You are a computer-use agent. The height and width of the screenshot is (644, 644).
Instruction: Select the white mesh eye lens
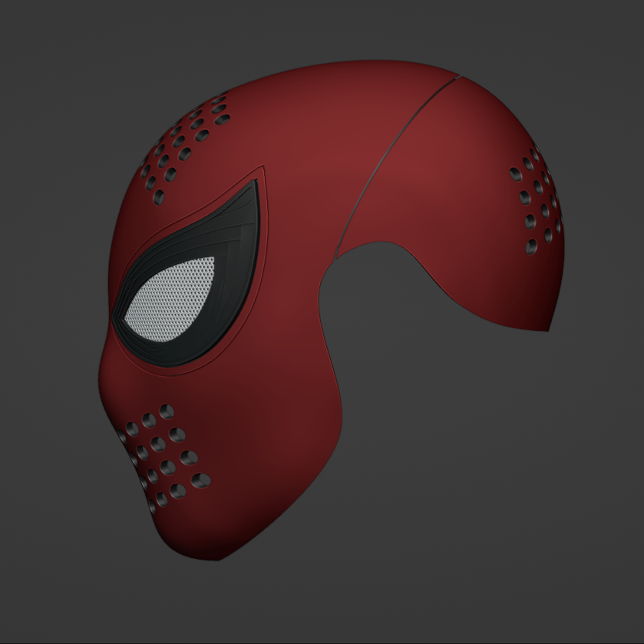click(x=170, y=300)
